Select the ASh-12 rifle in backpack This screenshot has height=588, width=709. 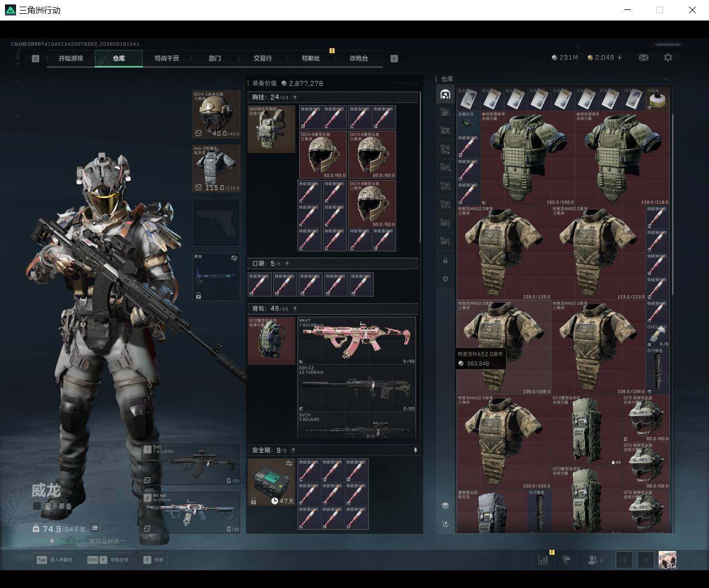tap(357, 388)
